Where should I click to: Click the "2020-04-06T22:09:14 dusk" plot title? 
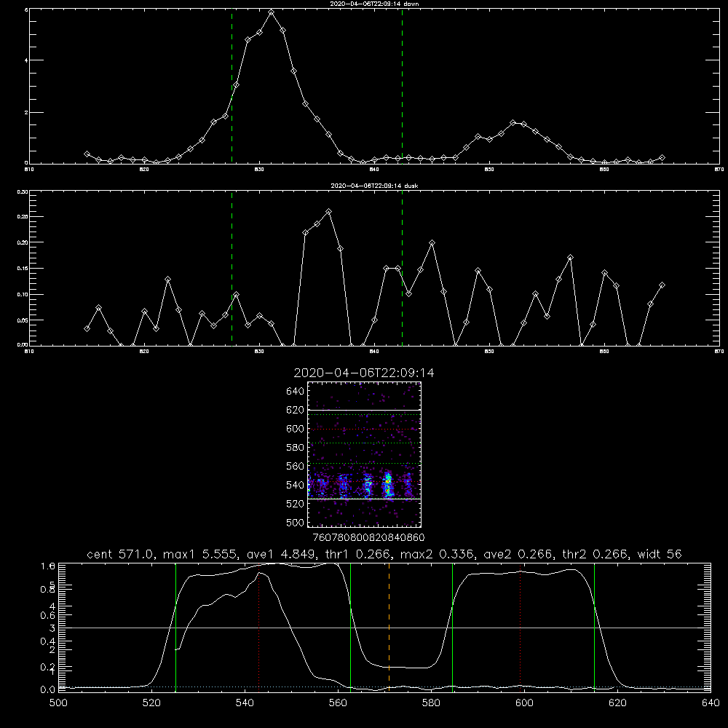374,186
